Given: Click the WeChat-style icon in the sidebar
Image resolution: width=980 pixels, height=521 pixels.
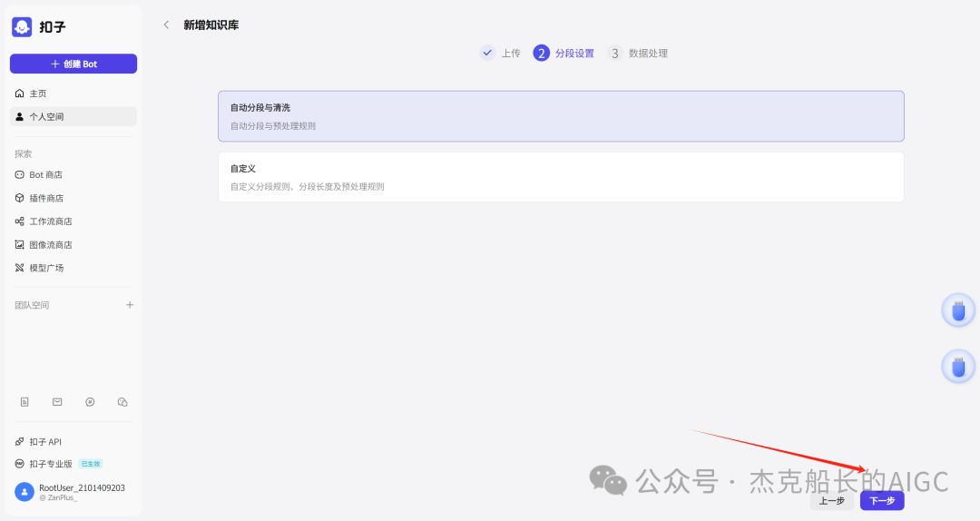Looking at the screenshot, I should click(122, 401).
